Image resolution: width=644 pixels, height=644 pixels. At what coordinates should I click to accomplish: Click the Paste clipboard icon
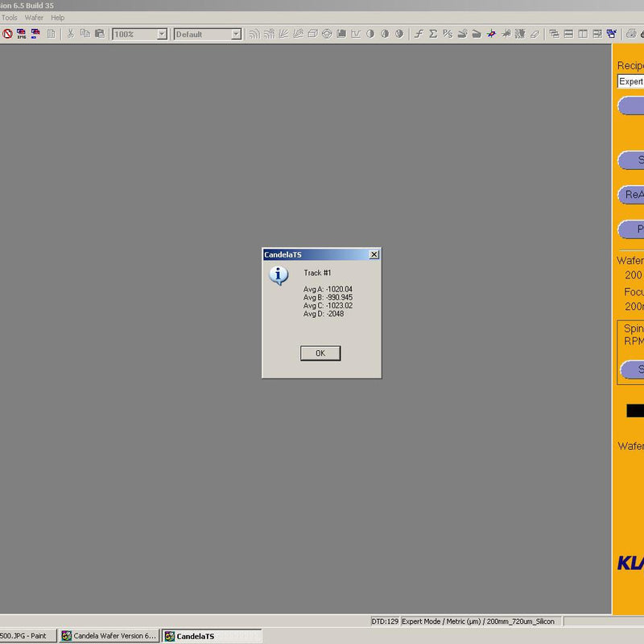pos(99,34)
